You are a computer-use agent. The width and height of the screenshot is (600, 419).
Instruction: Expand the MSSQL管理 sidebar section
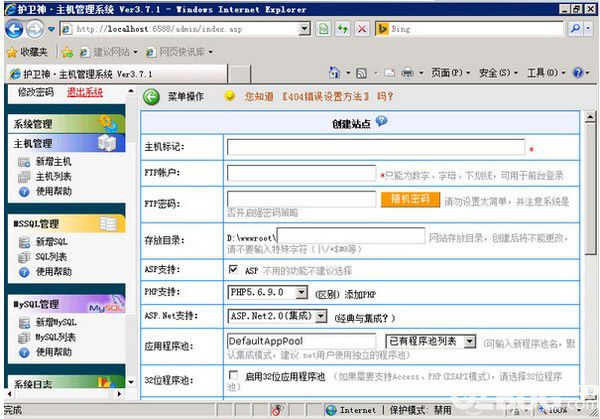(67, 223)
